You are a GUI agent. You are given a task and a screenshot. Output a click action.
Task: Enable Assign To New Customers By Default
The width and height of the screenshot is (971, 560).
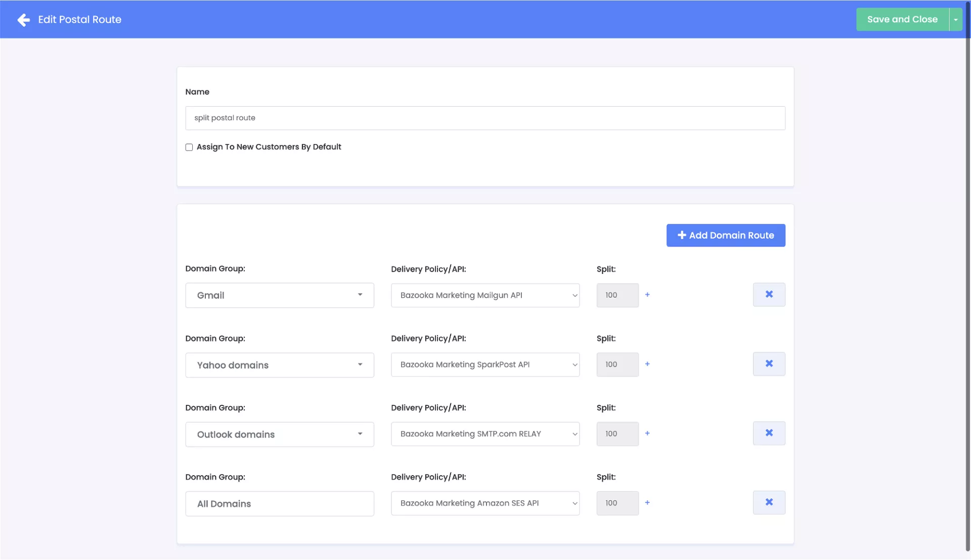(189, 147)
